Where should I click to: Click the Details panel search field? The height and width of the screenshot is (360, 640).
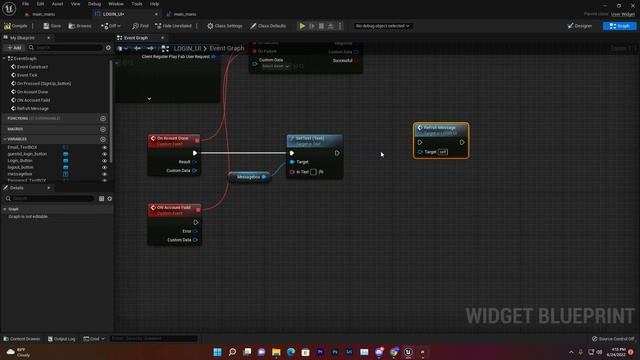point(50,198)
